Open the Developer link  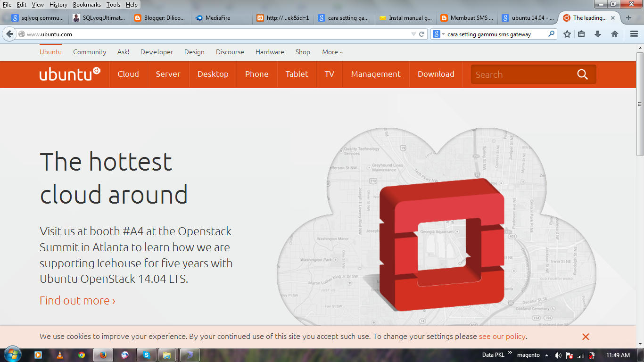click(157, 52)
